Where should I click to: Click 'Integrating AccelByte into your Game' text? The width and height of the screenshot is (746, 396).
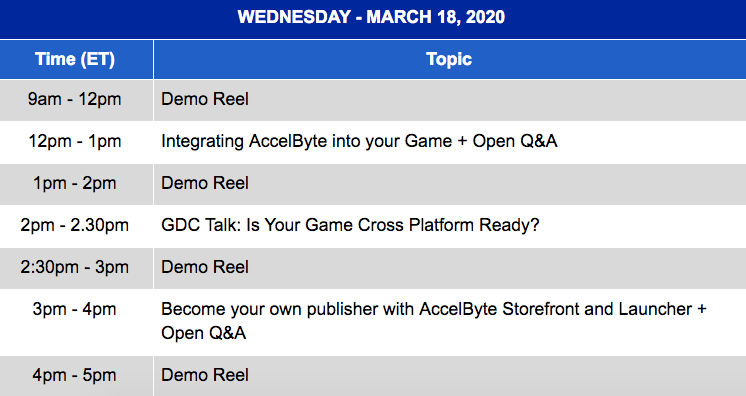[x=306, y=141]
